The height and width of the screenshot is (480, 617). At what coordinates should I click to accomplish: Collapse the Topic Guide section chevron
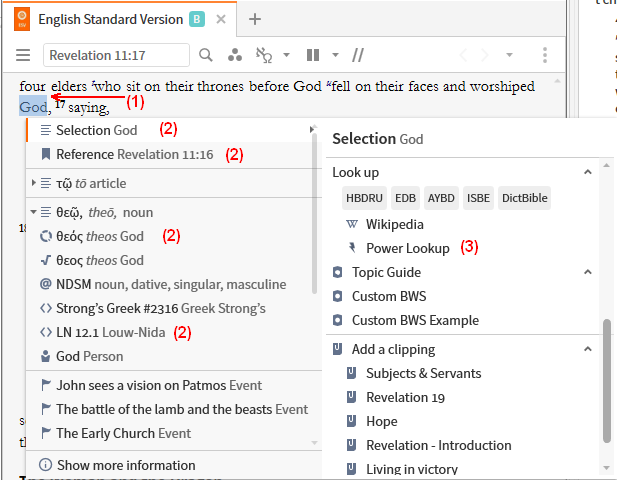click(587, 272)
